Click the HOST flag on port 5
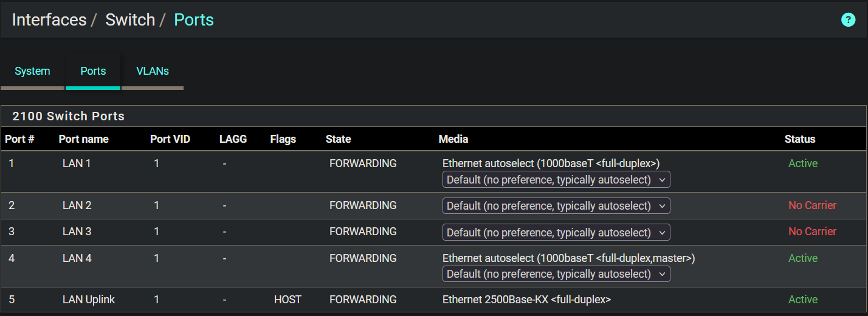The image size is (868, 316). tap(288, 300)
